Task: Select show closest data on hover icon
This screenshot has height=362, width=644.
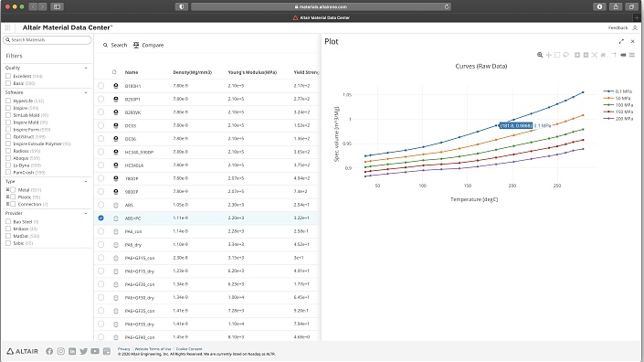Action: pyautogui.click(x=623, y=55)
